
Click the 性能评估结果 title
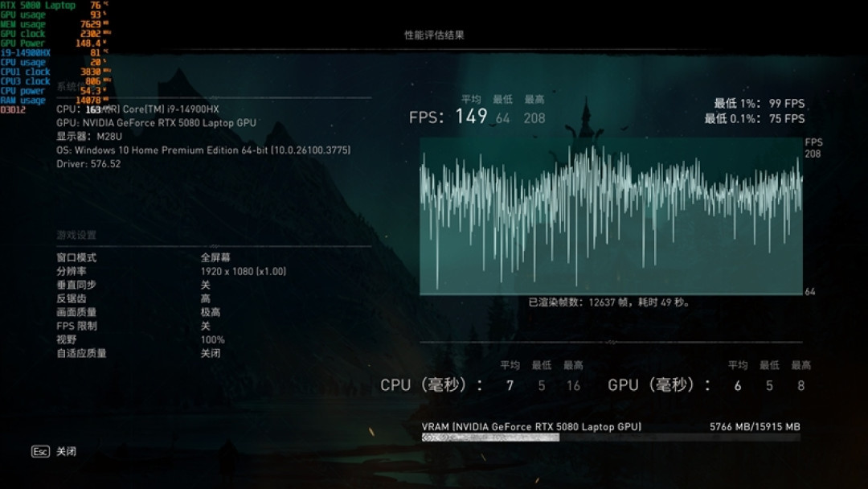point(434,35)
